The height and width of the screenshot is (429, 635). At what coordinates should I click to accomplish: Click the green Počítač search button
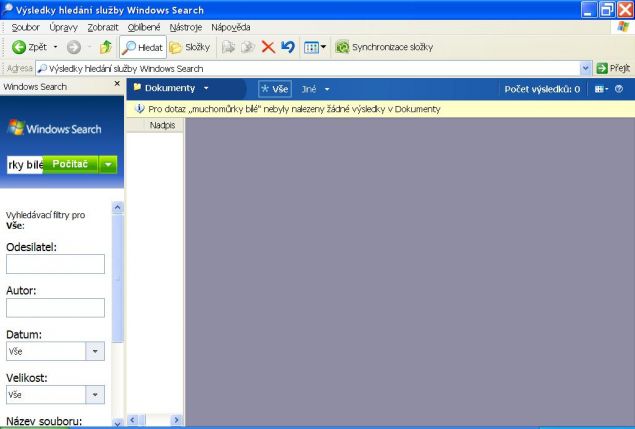point(70,164)
